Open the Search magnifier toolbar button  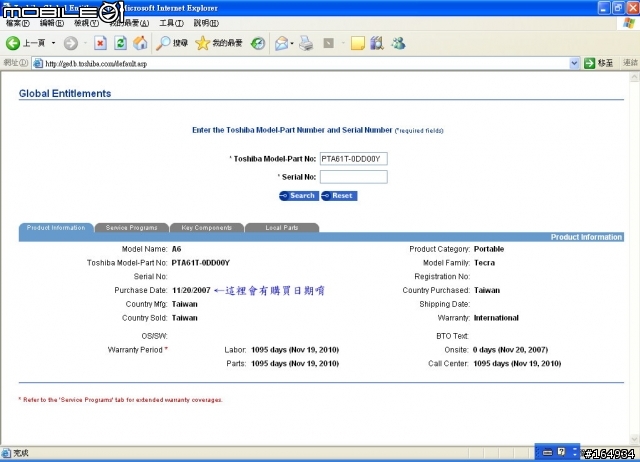click(172, 43)
